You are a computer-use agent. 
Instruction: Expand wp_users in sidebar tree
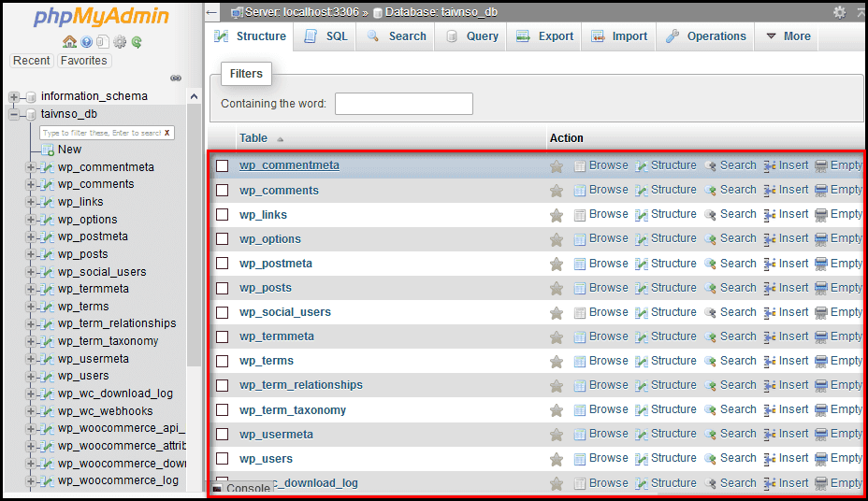click(x=31, y=376)
